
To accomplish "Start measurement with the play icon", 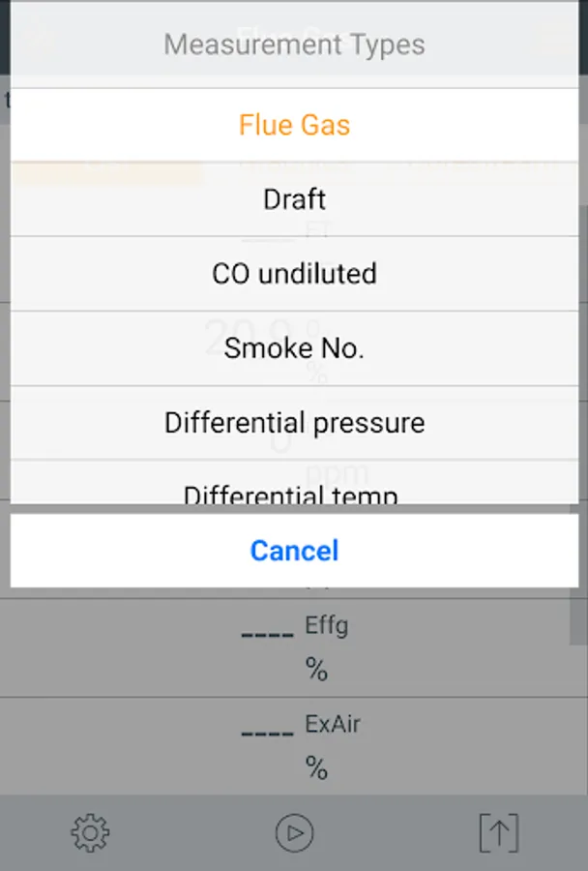I will (294, 832).
